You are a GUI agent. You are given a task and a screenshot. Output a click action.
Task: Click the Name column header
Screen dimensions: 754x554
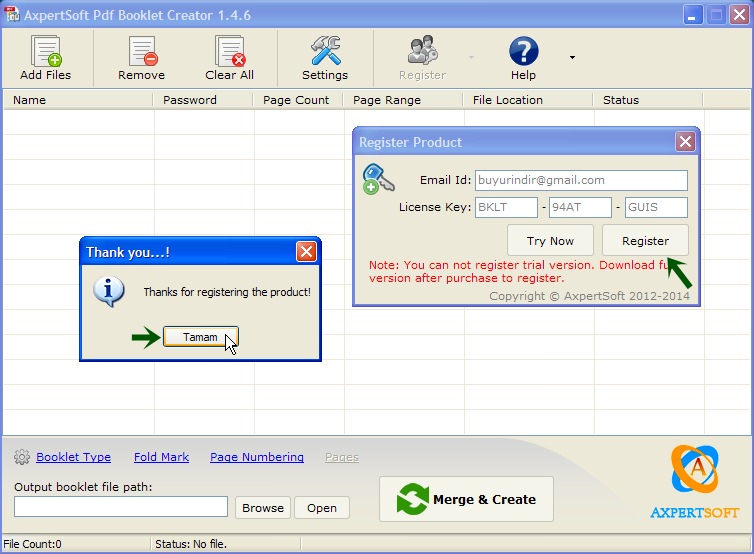click(78, 100)
